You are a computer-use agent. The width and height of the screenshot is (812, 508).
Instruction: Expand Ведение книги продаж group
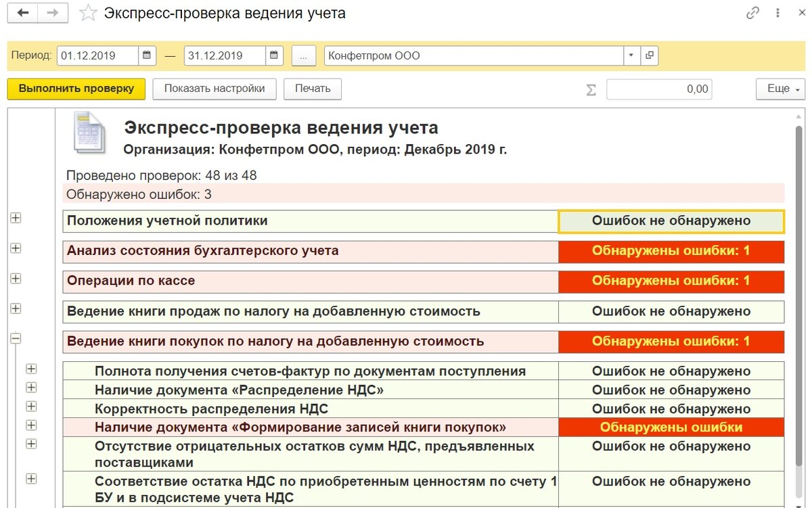pyautogui.click(x=16, y=308)
